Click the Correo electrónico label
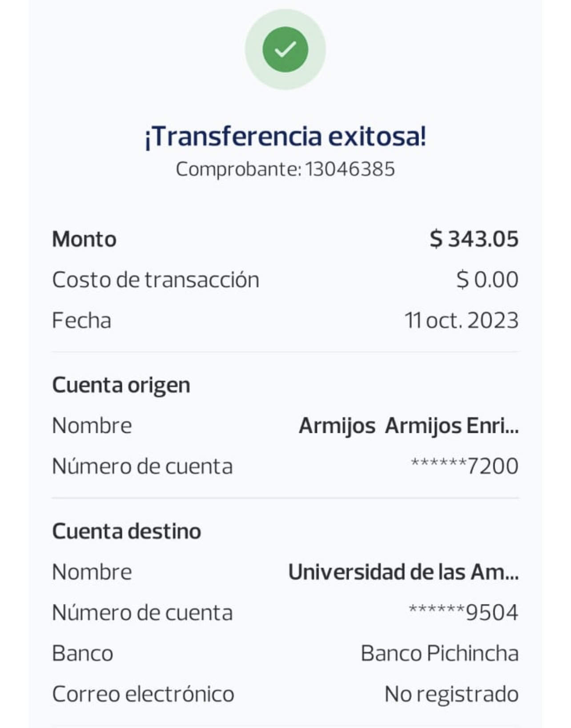 tap(143, 694)
